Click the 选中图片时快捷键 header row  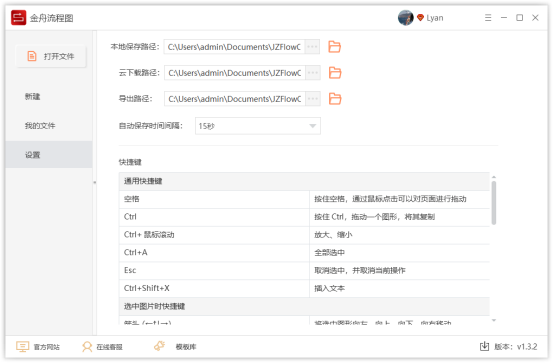304,307
